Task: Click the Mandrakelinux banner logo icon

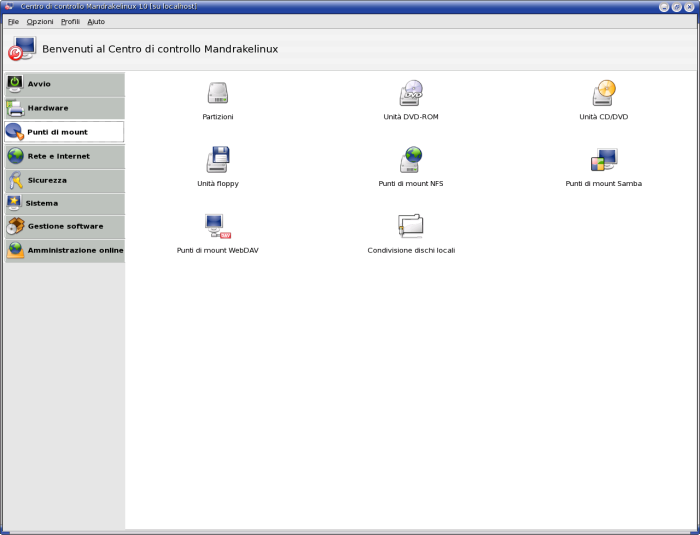Action: (x=22, y=49)
